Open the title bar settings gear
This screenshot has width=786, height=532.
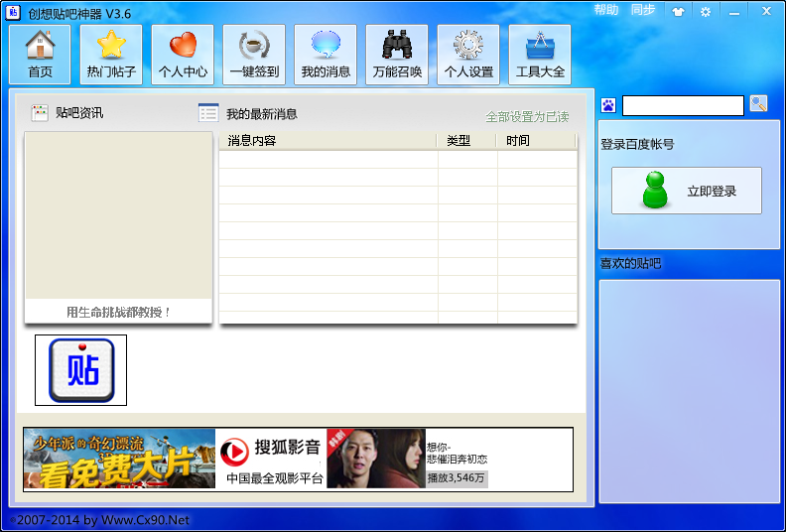(706, 12)
